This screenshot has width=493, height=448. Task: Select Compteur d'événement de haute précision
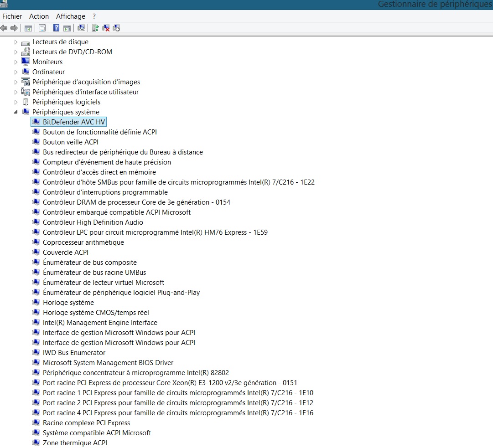[x=107, y=162]
